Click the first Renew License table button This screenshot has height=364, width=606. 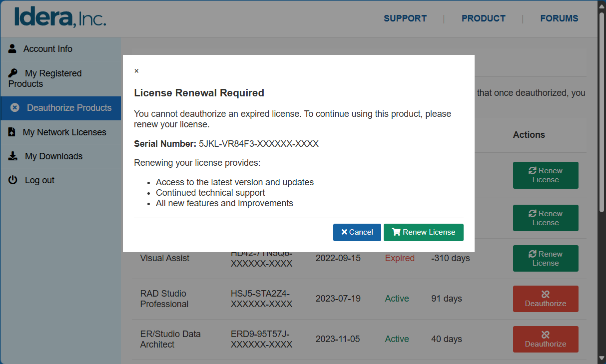pos(546,175)
